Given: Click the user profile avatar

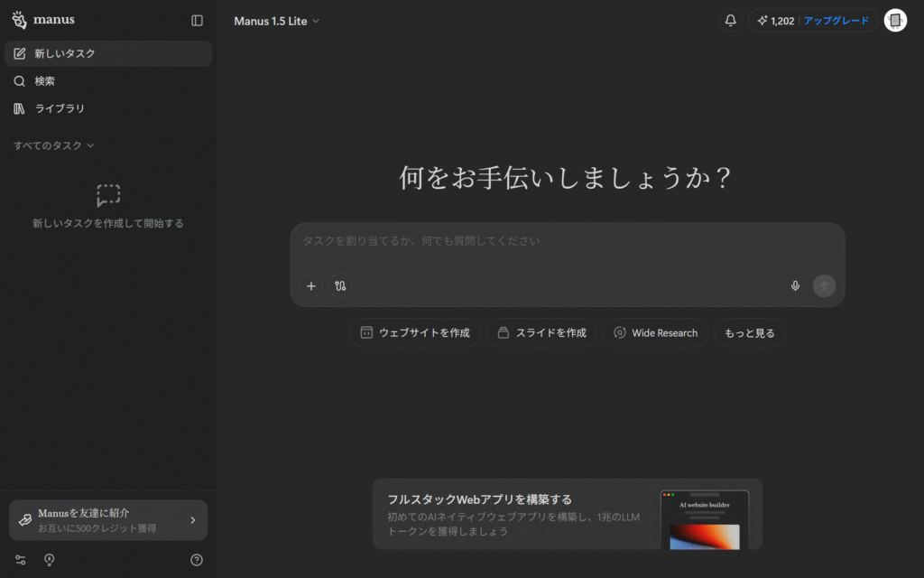Looking at the screenshot, I should [x=894, y=21].
